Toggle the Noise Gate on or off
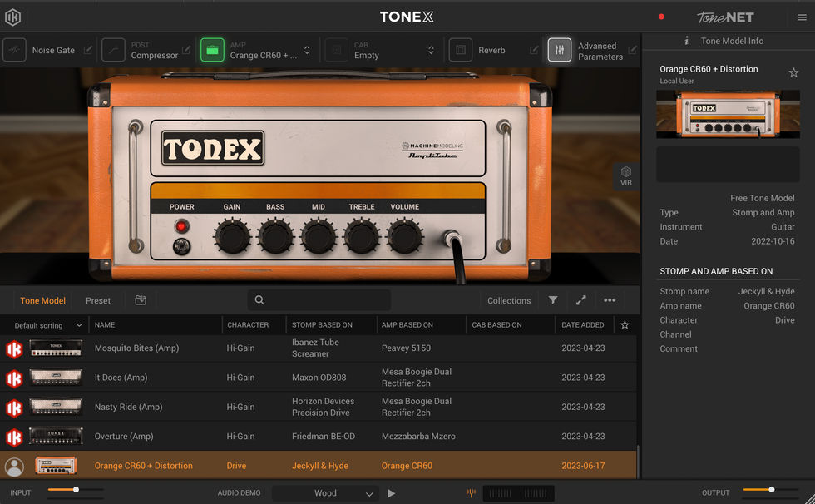815x504 pixels. click(x=14, y=51)
